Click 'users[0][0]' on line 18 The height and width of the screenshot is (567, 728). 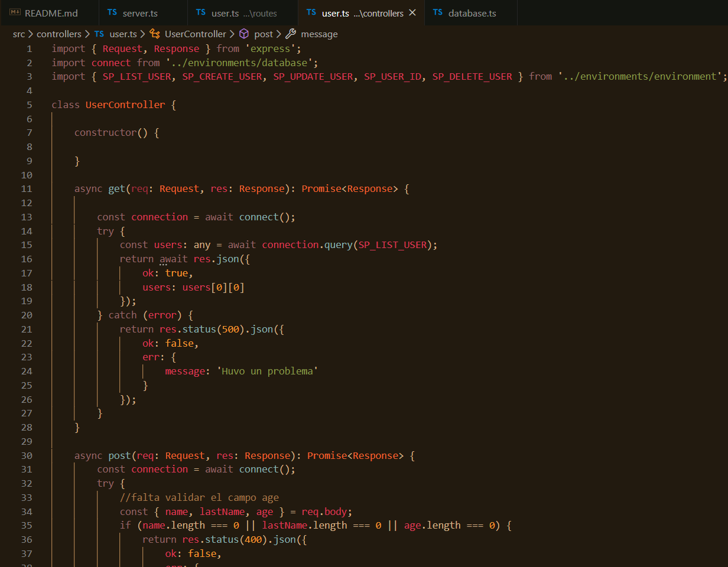coord(213,287)
